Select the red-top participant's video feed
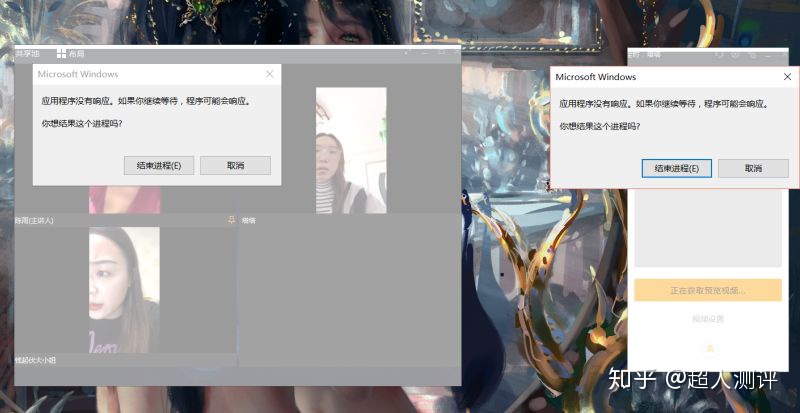The height and width of the screenshot is (413, 800). [x=124, y=200]
